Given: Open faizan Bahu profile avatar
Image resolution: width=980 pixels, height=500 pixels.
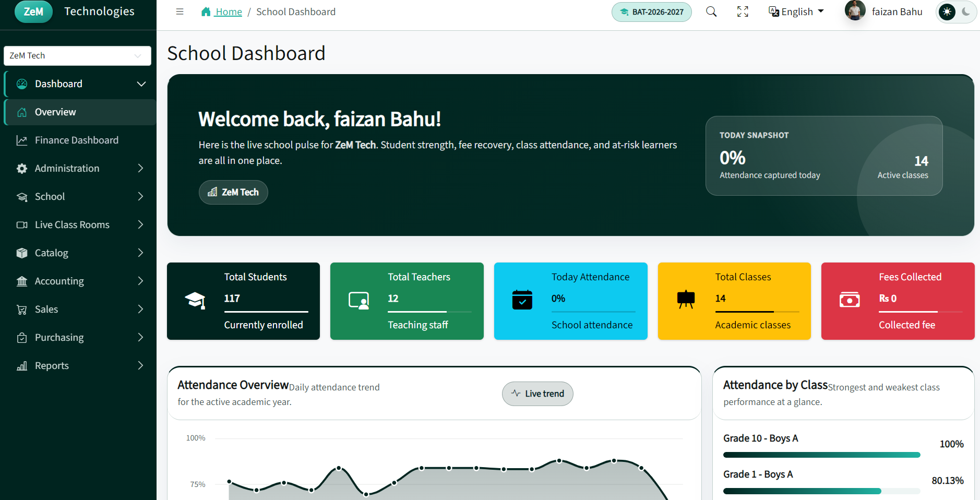Looking at the screenshot, I should (x=855, y=10).
